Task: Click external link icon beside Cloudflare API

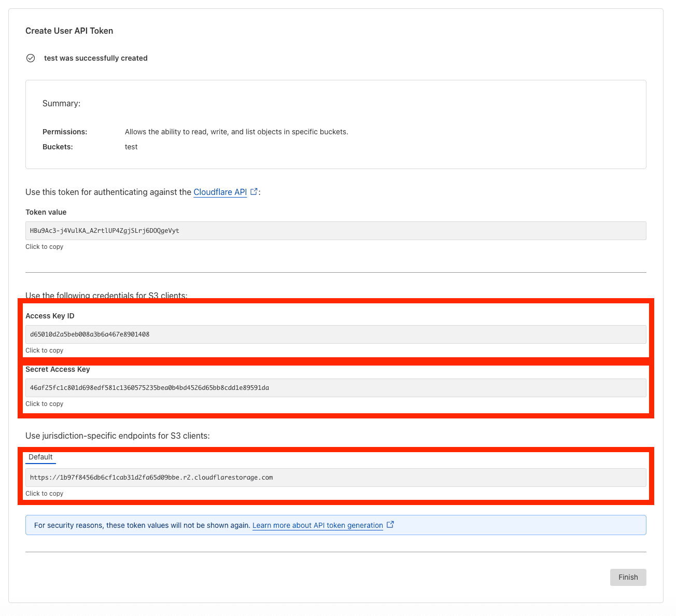Action: pos(254,191)
